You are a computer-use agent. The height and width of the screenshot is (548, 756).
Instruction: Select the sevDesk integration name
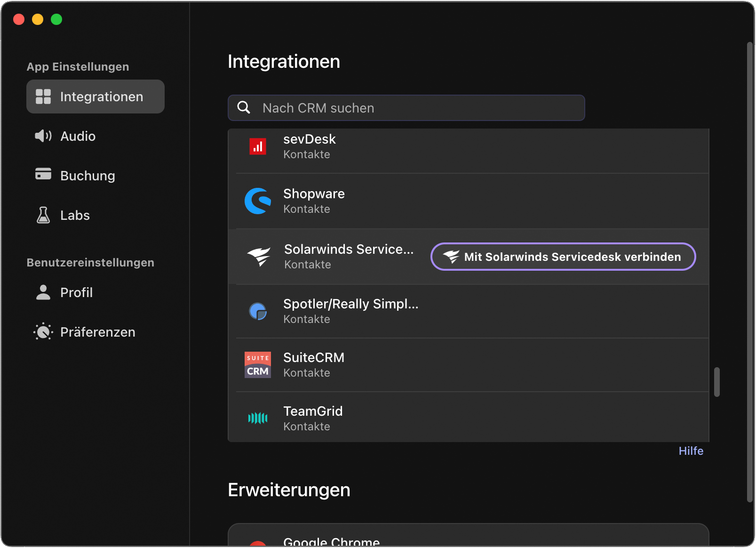click(310, 139)
